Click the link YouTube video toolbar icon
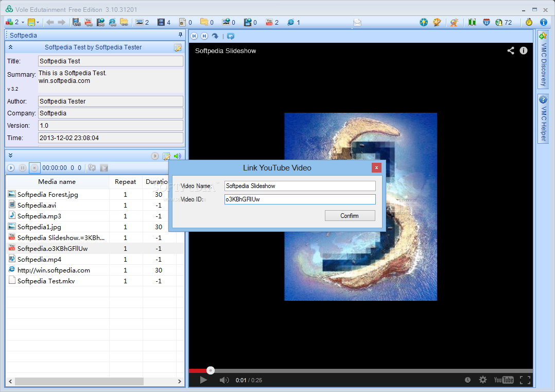Viewport: 555px width, 392px height. point(89,22)
